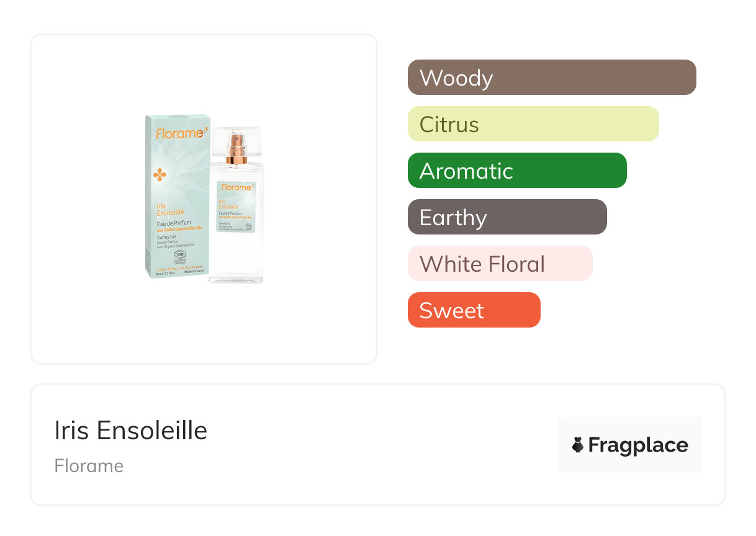Select the Woody accord bar
This screenshot has width=756, height=536.
(552, 78)
